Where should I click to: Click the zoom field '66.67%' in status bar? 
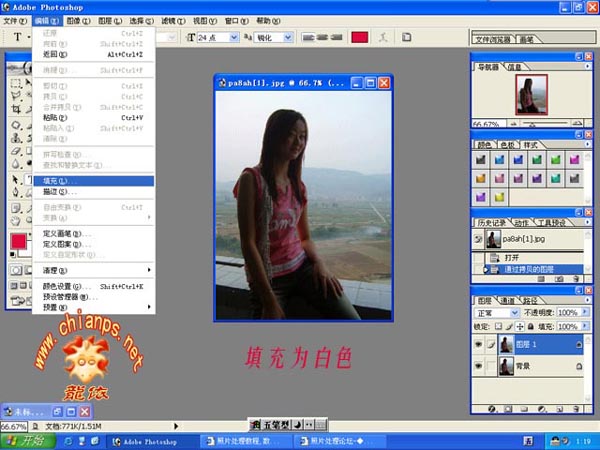(14, 426)
